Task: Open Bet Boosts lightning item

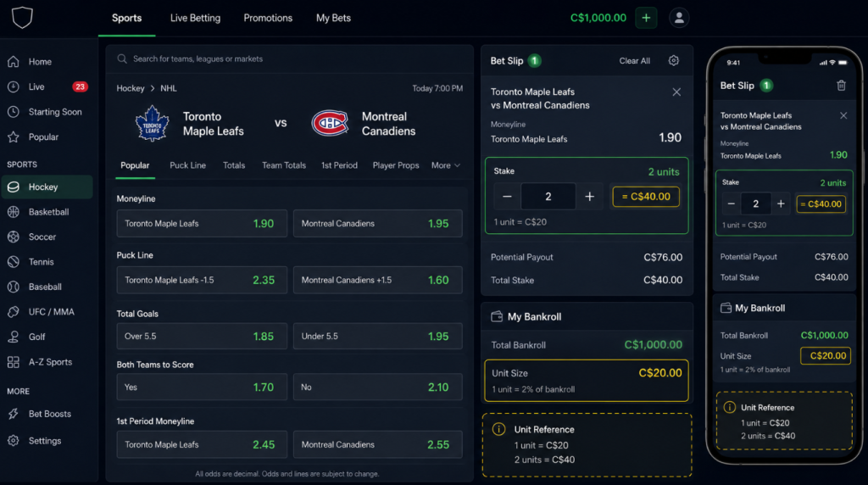Action: (x=47, y=414)
